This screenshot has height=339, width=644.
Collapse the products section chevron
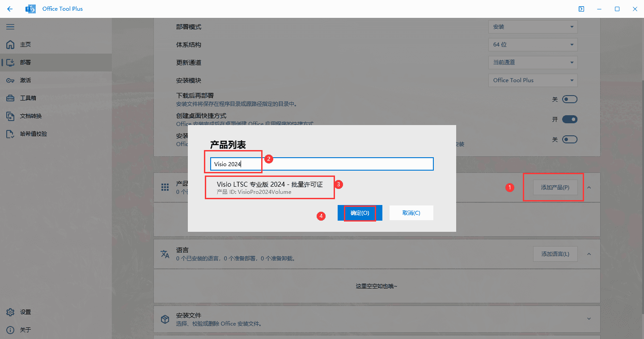click(x=589, y=188)
